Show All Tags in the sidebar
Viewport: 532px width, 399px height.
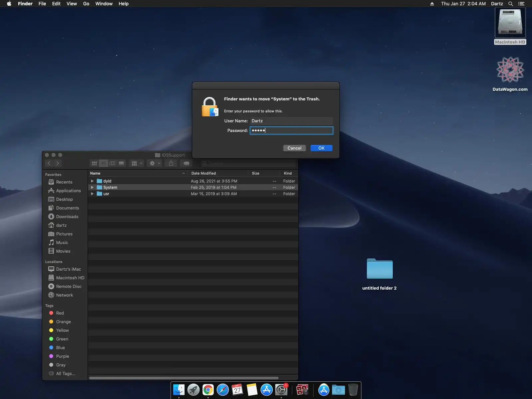(62, 373)
